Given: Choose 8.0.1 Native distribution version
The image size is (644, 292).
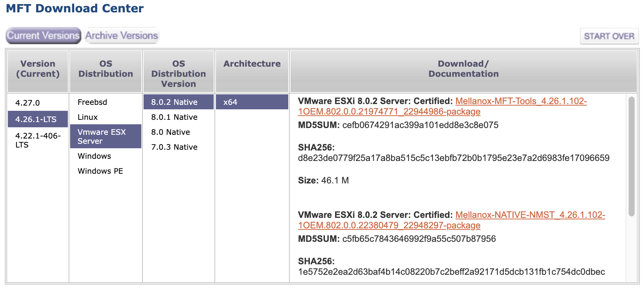Looking at the screenshot, I should pyautogui.click(x=174, y=117).
